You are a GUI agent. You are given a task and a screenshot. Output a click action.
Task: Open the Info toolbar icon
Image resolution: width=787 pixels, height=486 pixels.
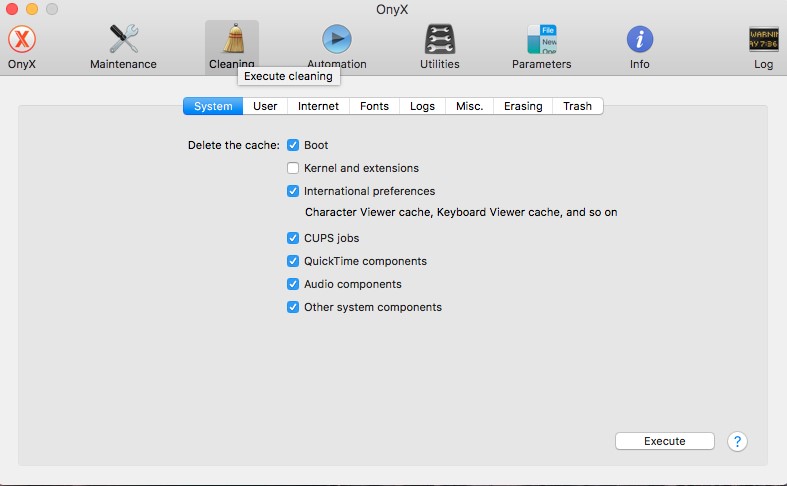coord(640,40)
